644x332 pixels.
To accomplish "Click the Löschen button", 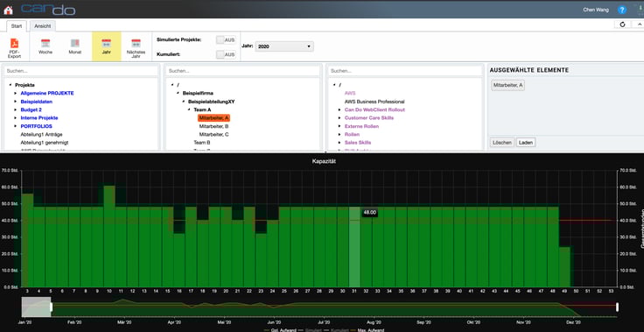I will click(502, 142).
